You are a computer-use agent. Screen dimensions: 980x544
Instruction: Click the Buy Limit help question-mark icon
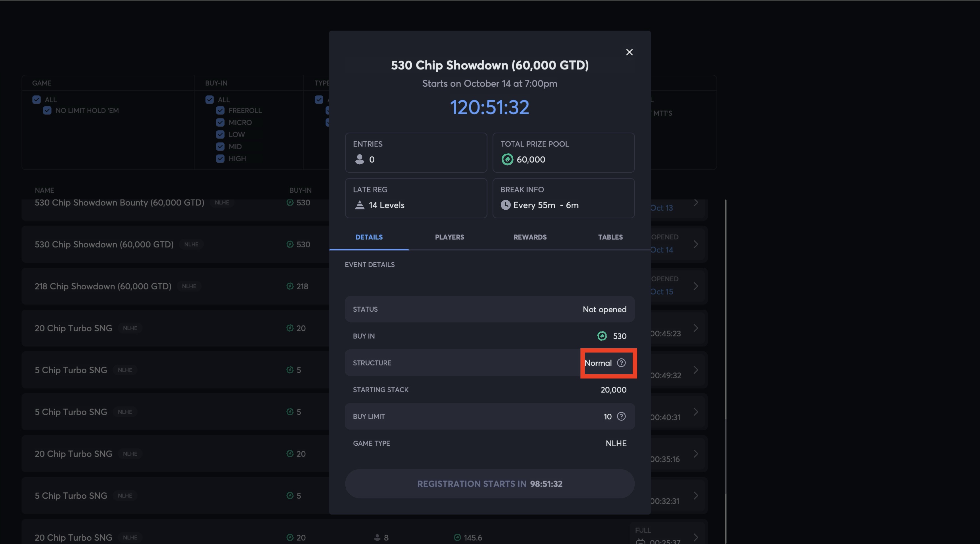click(x=621, y=416)
